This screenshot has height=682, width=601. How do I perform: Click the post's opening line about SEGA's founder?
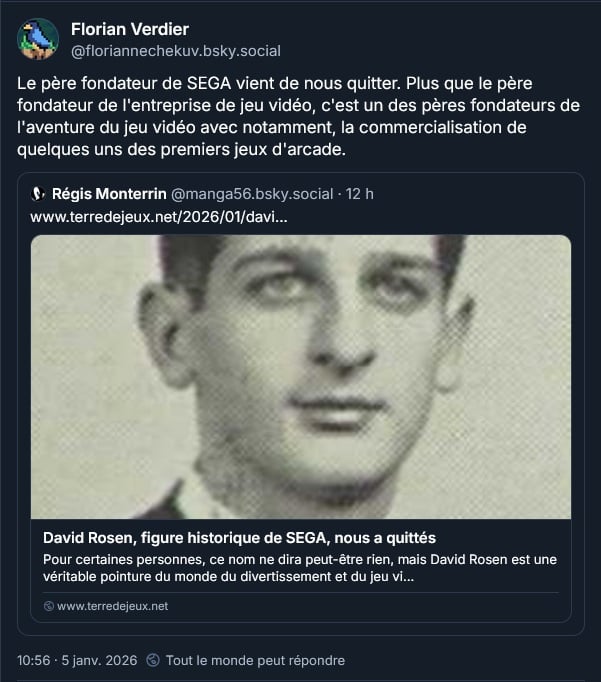click(208, 83)
